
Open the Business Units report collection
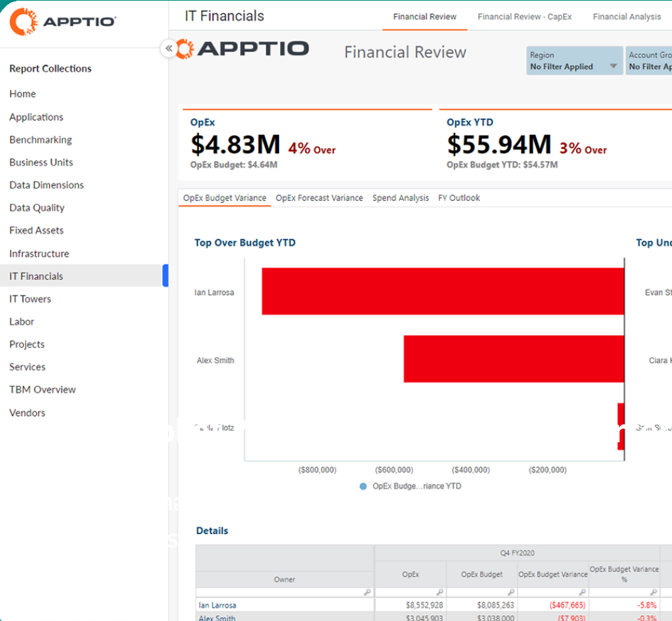[x=41, y=162]
